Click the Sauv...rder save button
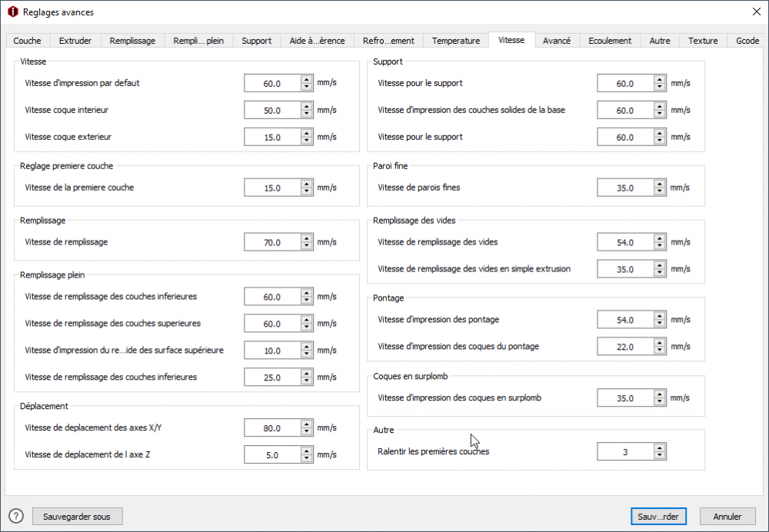The height and width of the screenshot is (532, 769). (x=657, y=517)
